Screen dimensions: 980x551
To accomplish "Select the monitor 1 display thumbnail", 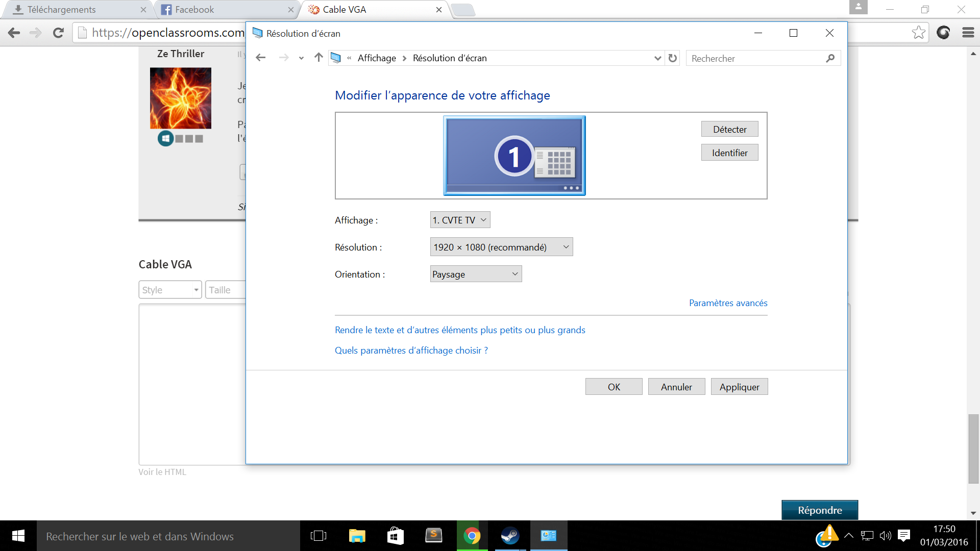I will point(514,156).
